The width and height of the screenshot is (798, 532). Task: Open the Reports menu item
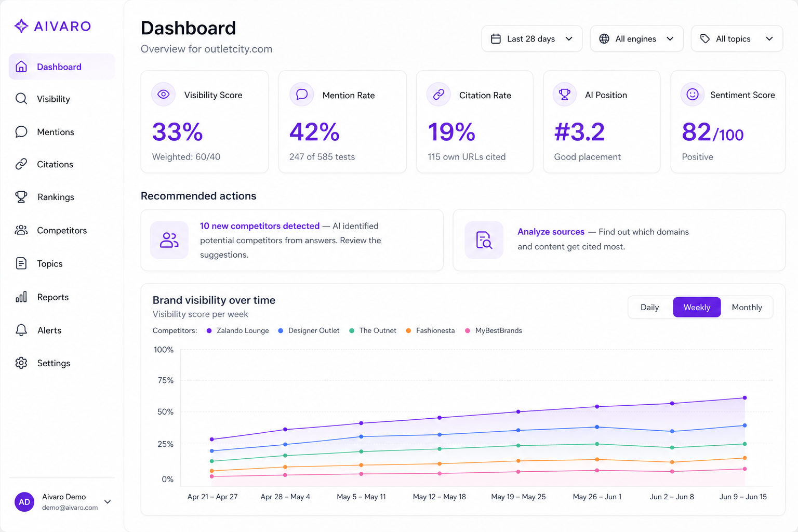pyautogui.click(x=62, y=297)
